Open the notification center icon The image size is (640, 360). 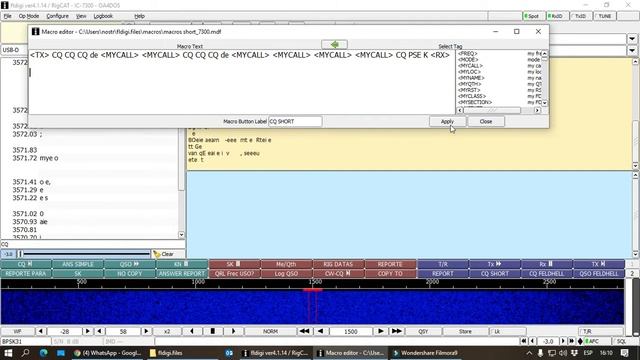click(625, 353)
